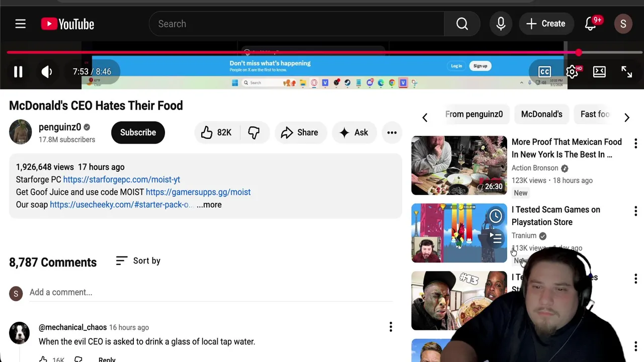Open @mechanical_chaos profile avatar

19,333
